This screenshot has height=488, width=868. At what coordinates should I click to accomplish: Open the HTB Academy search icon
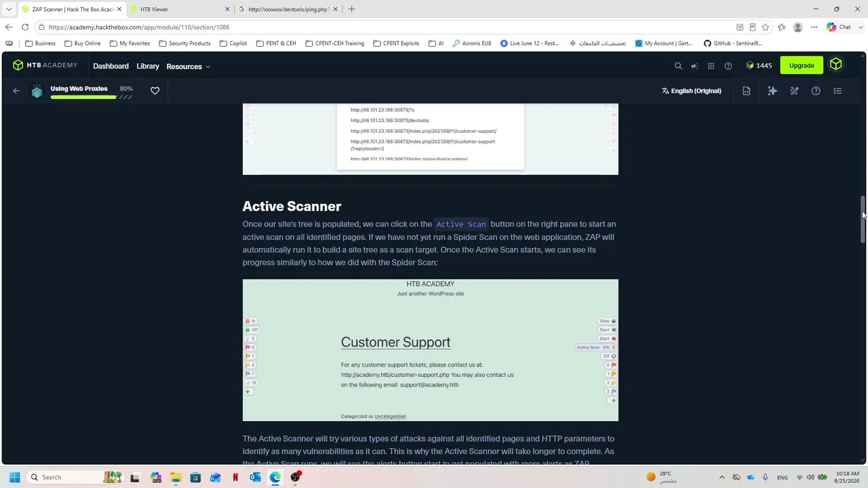coord(678,66)
